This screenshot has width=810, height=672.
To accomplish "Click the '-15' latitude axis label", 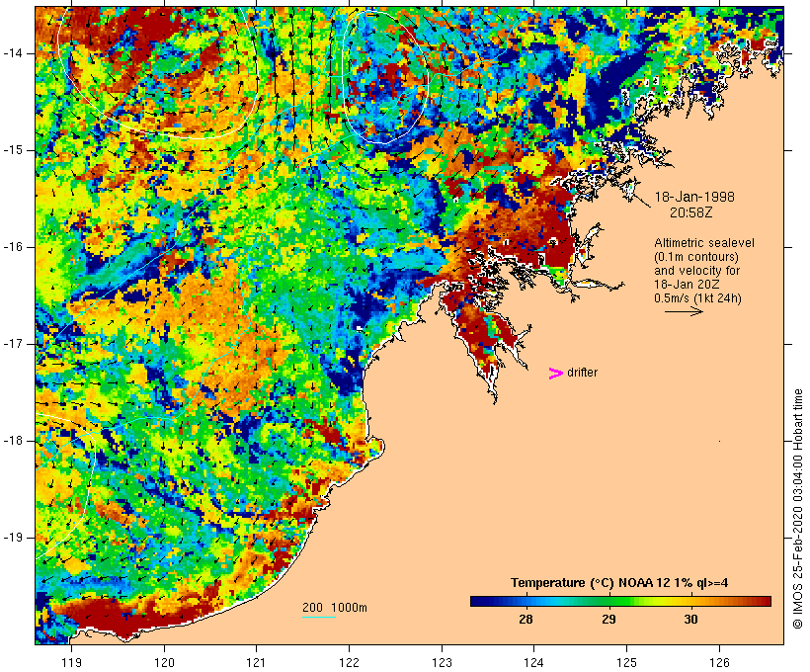I will click(13, 150).
